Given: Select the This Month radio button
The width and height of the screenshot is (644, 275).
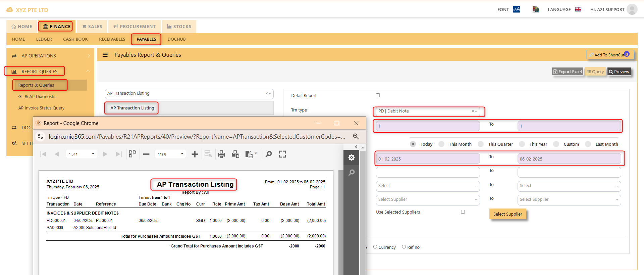Looking at the screenshot, I should tap(441, 144).
